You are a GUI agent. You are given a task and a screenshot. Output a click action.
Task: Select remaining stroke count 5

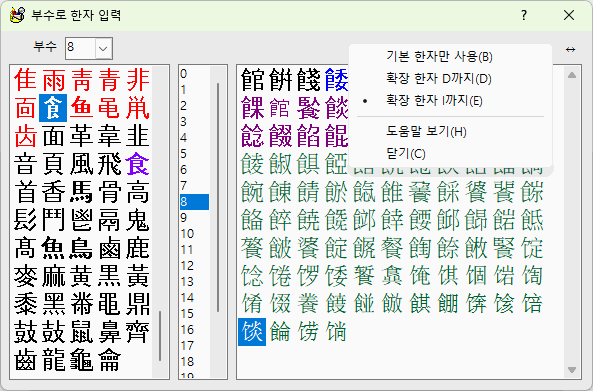point(194,154)
